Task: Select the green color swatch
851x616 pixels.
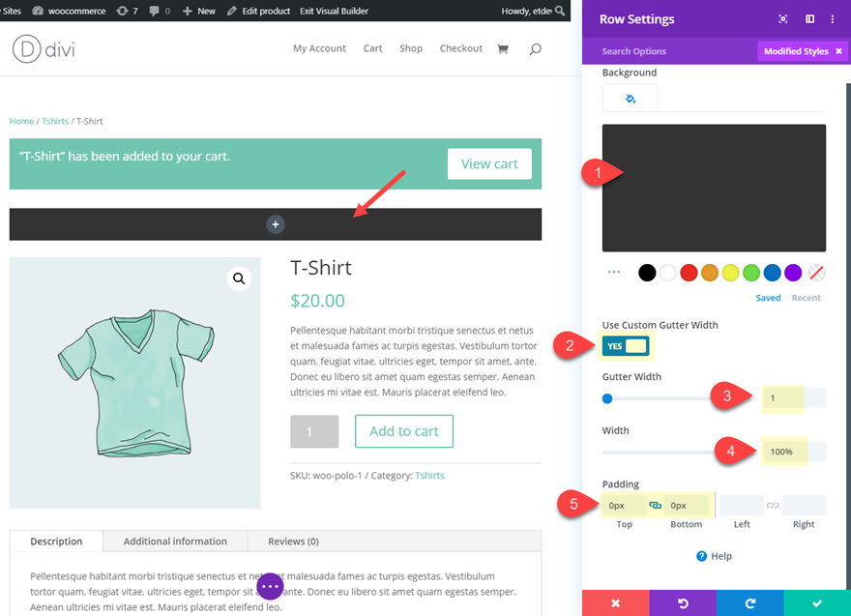Action: 751,273
